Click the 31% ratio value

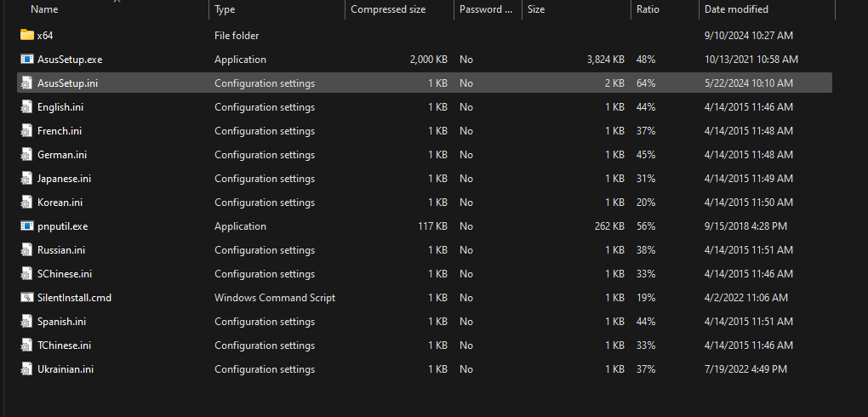pos(646,179)
